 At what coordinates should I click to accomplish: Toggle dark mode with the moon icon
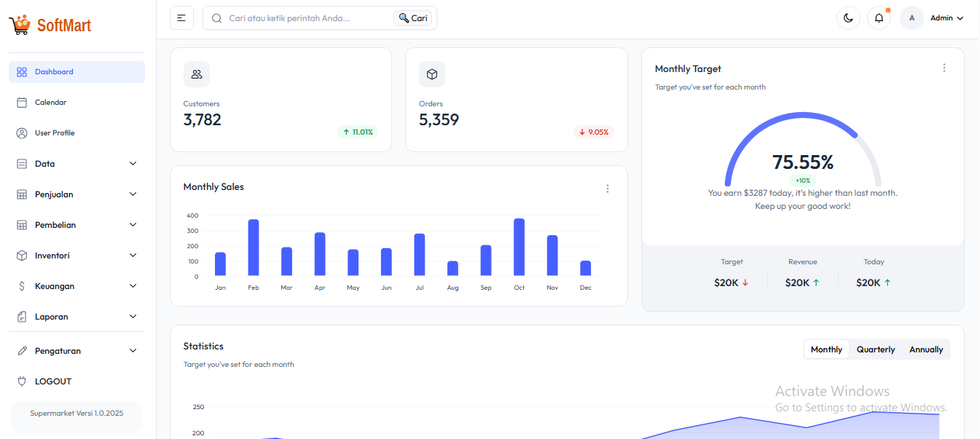(x=848, y=17)
